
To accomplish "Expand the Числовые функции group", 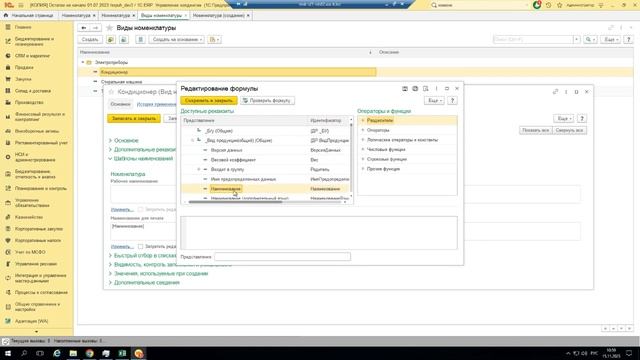I will (362, 149).
